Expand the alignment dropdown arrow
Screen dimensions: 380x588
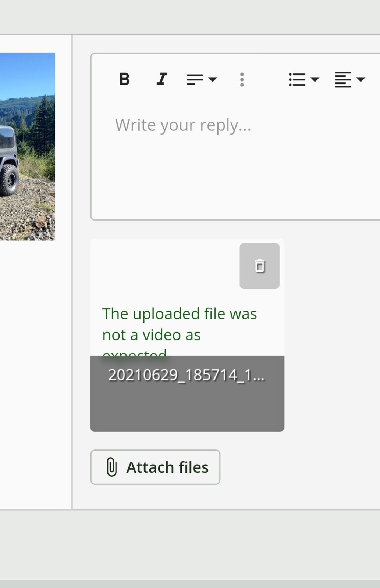click(361, 79)
